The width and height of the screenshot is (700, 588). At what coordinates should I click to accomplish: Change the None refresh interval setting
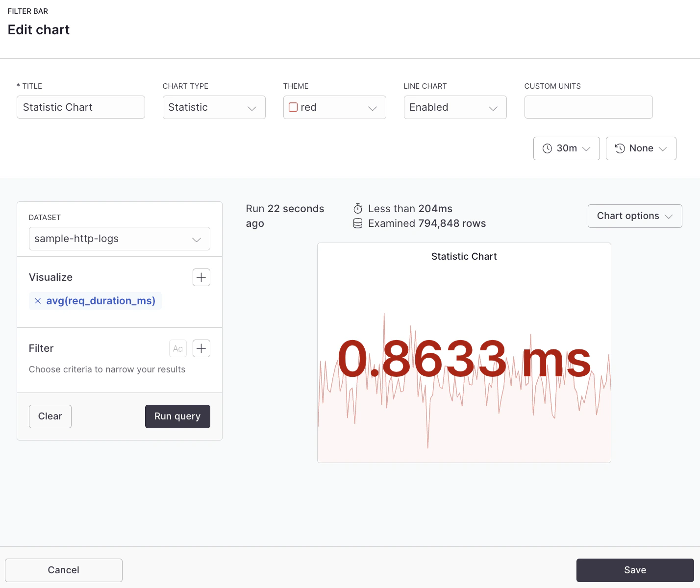click(641, 148)
